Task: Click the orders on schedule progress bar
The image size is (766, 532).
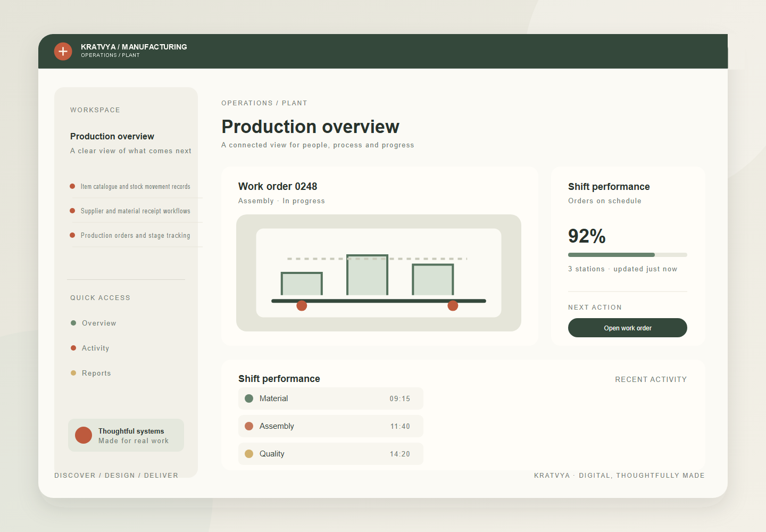Action: tap(628, 255)
